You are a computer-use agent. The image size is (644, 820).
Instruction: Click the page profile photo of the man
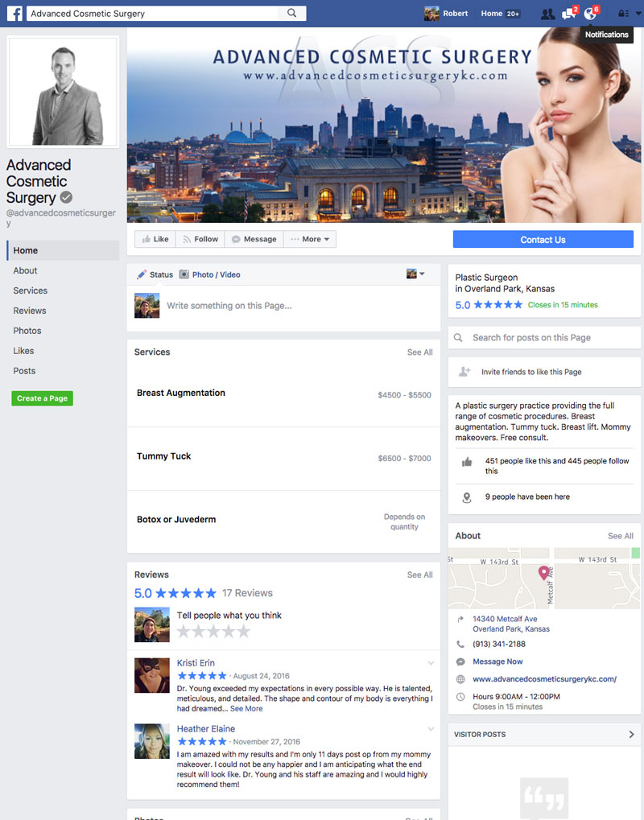63,92
